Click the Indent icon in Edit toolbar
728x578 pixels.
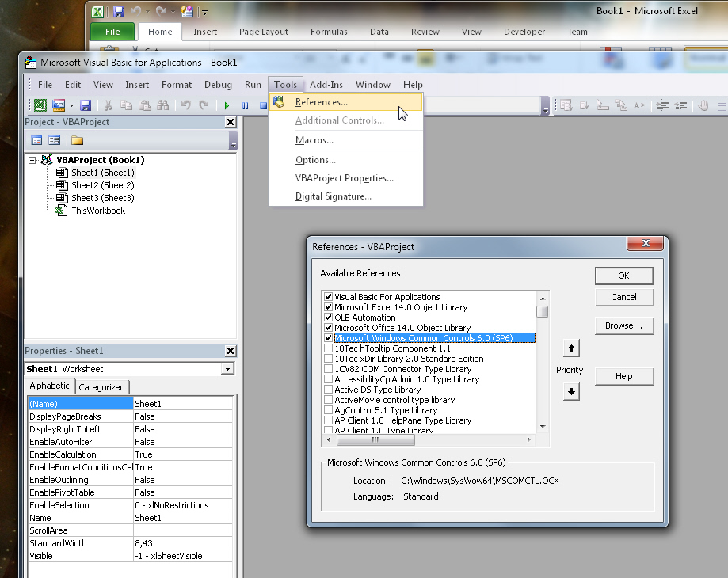pyautogui.click(x=662, y=105)
